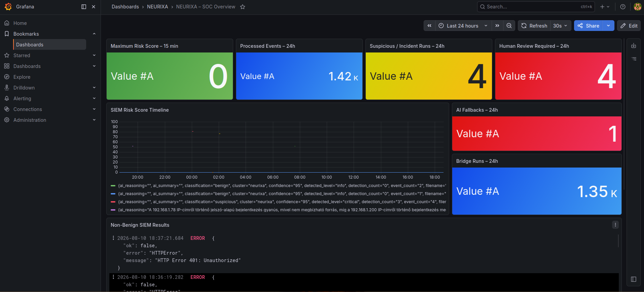644x292 pixels.
Task: Expand the Administration section chevron
Action: (x=94, y=120)
